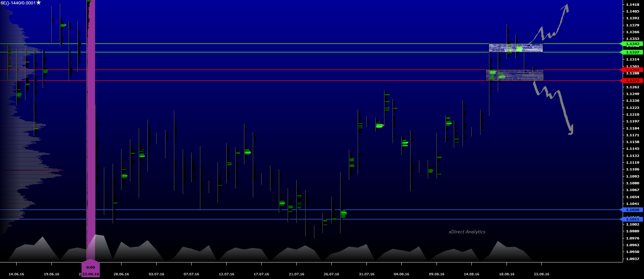Click the 1.0937 value on the price scale

[632, 259]
